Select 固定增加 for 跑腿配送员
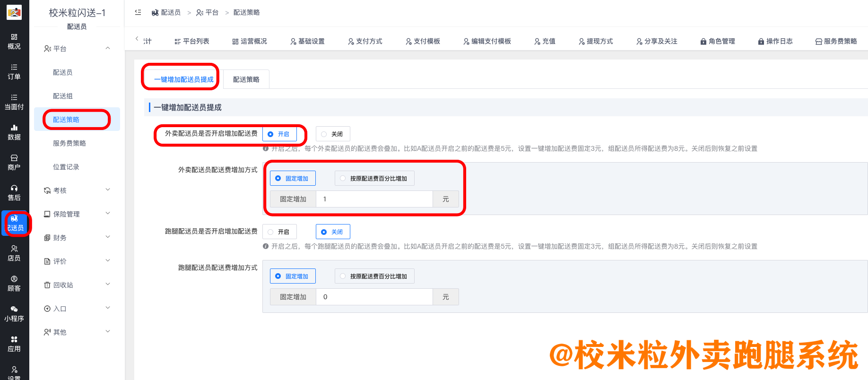The image size is (868, 380). [293, 276]
